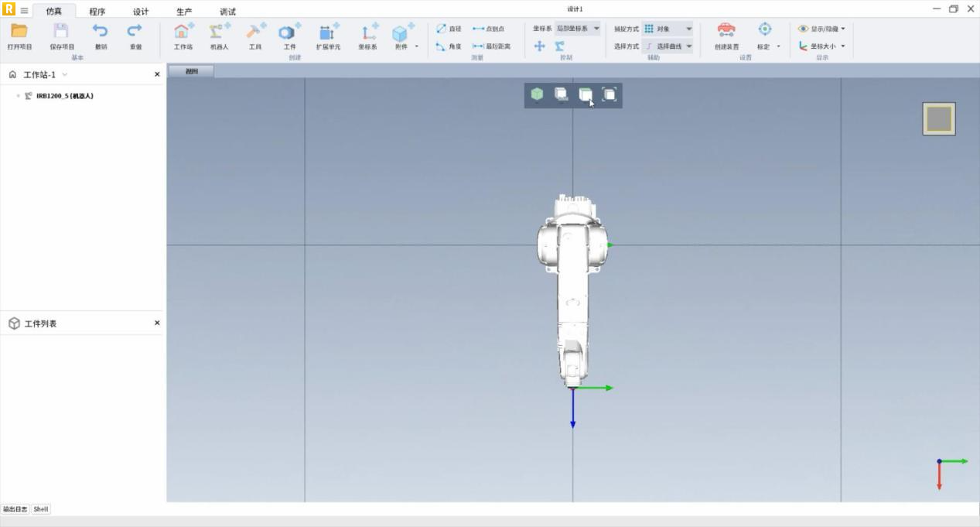Toggle the green solid cube display mode

click(537, 94)
